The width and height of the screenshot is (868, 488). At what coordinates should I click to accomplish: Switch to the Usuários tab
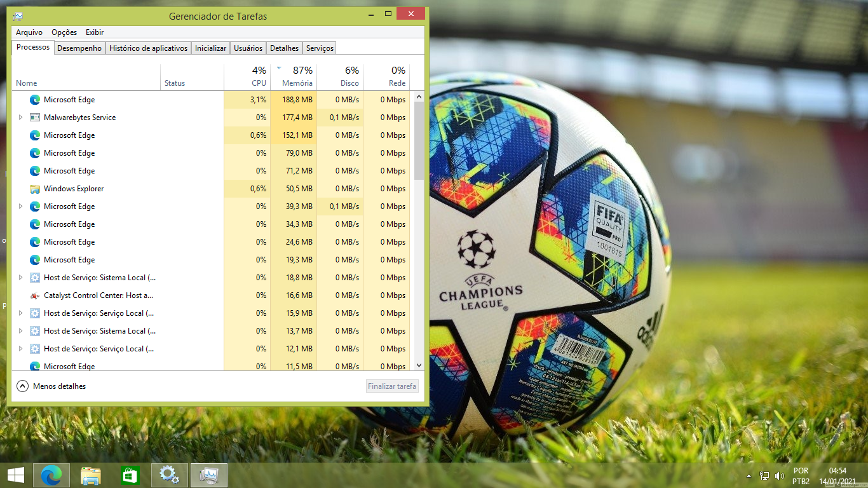coord(248,48)
